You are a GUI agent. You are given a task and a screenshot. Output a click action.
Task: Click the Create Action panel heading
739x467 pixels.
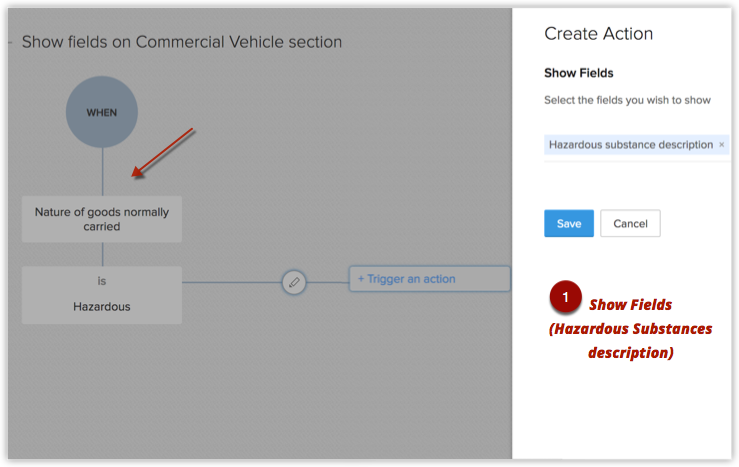click(598, 34)
